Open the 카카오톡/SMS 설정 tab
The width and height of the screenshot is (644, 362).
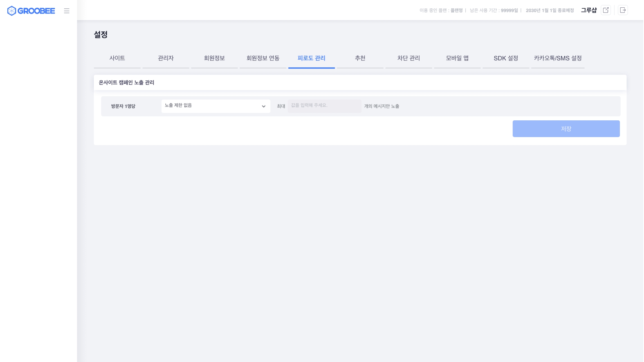click(x=558, y=58)
